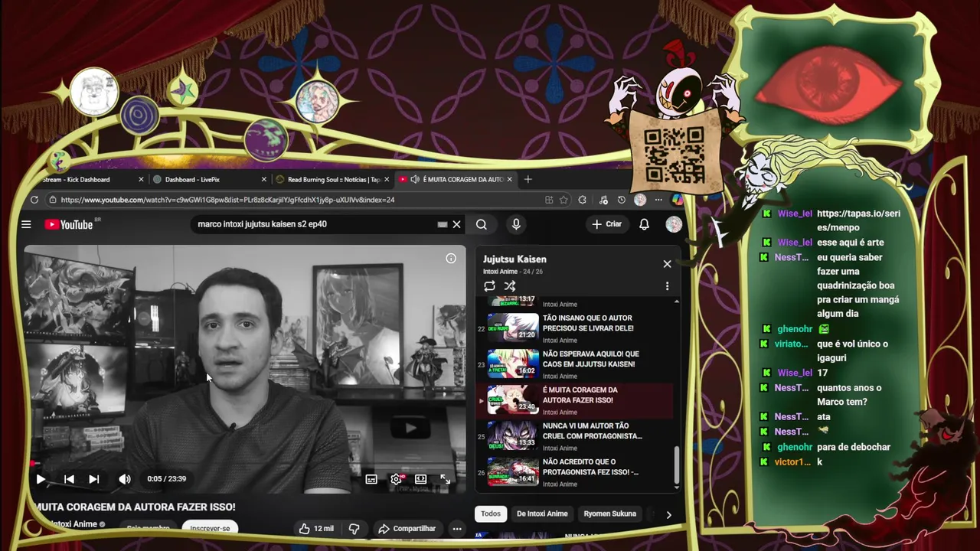Open browser three-dot settings menu

658,200
